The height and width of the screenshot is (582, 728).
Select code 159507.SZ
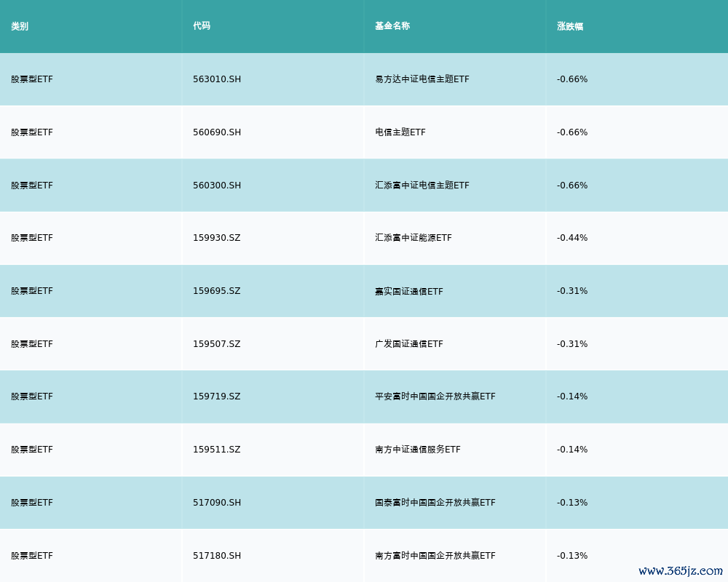point(217,344)
